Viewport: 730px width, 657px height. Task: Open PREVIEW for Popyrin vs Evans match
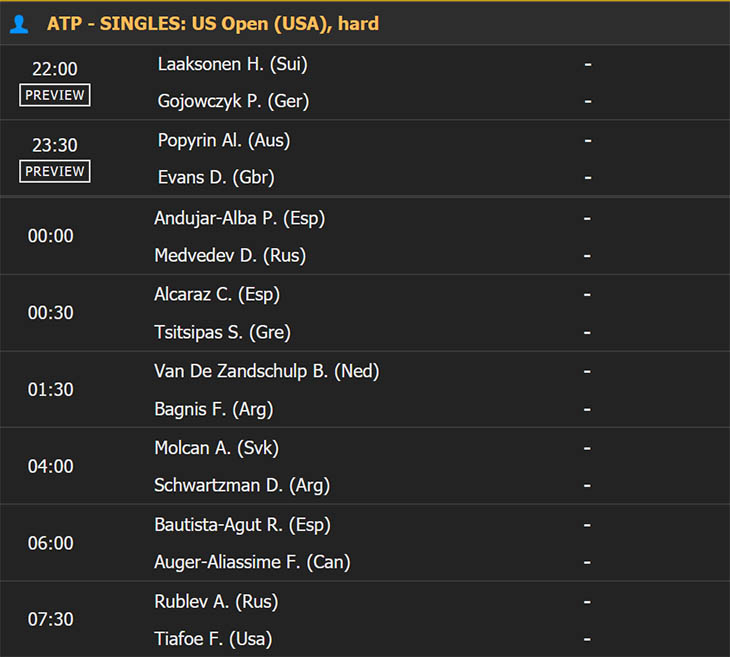(55, 171)
